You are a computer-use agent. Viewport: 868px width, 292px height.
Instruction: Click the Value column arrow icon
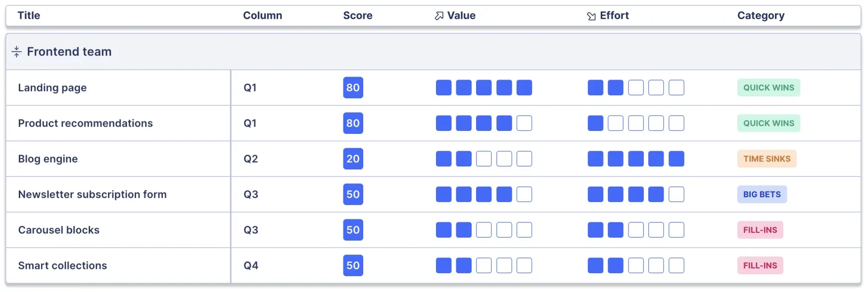[x=439, y=16]
